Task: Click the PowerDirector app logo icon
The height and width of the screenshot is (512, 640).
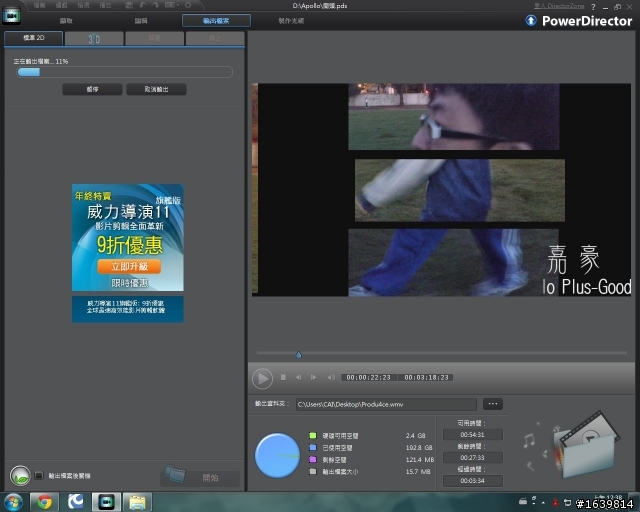Action: [x=11, y=16]
